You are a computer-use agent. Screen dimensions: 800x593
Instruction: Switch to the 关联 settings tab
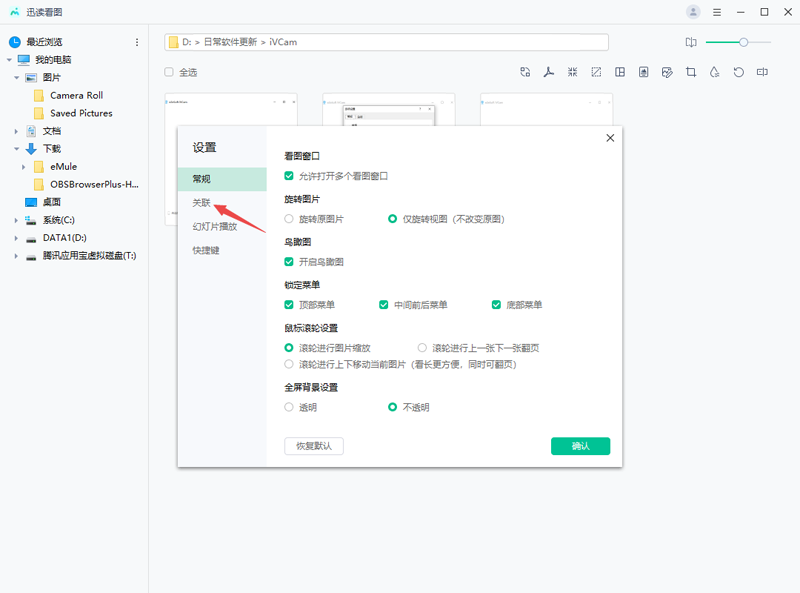coord(202,202)
